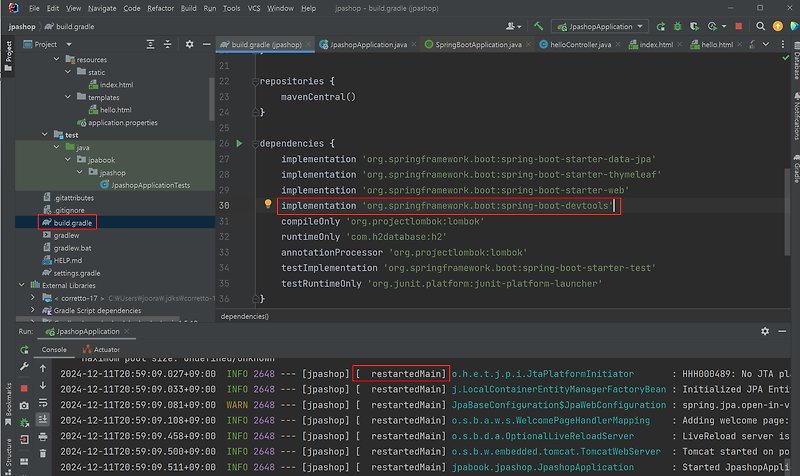Clear console output with trash icon
Screen dimensions: 800x476
pyautogui.click(x=43, y=456)
